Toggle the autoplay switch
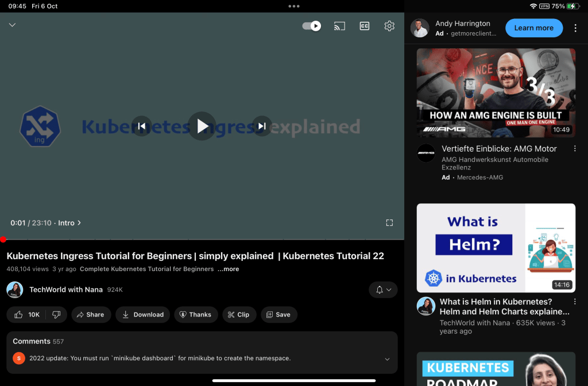This screenshot has width=588, height=386. pos(311,26)
